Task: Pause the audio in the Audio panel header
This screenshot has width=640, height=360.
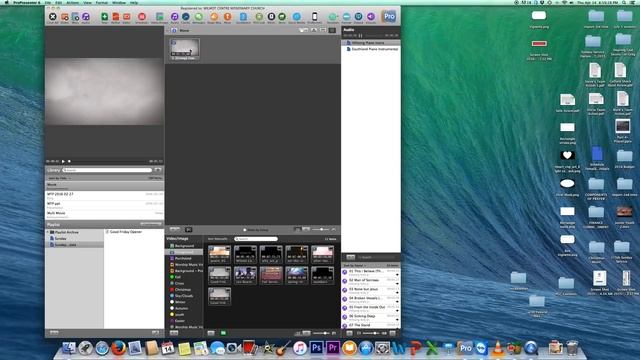Action: click(360, 36)
